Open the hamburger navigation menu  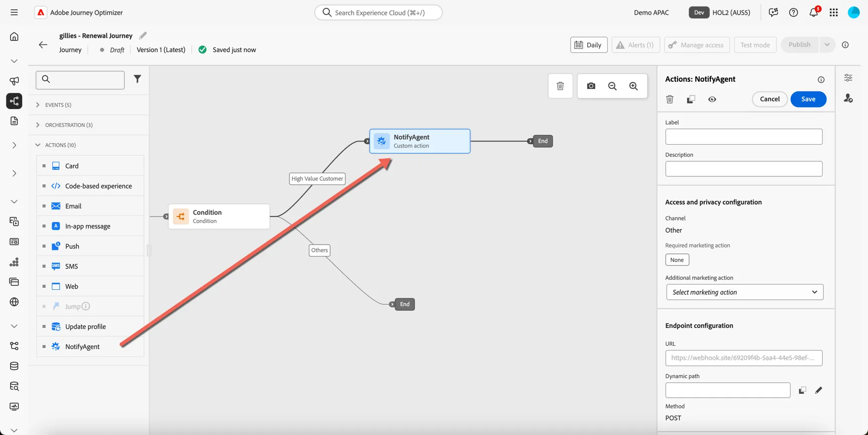[14, 13]
